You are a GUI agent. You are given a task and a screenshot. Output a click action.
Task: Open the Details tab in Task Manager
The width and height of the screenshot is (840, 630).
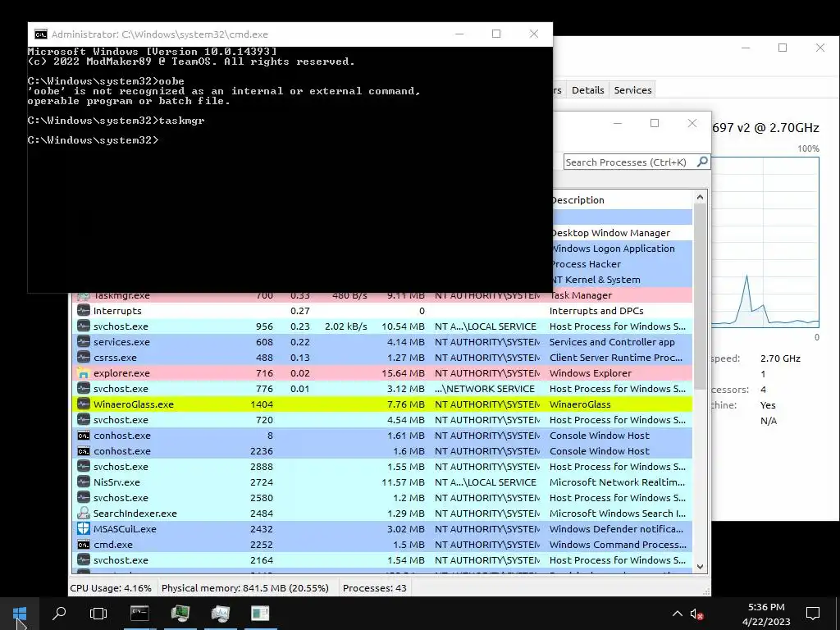click(x=587, y=90)
